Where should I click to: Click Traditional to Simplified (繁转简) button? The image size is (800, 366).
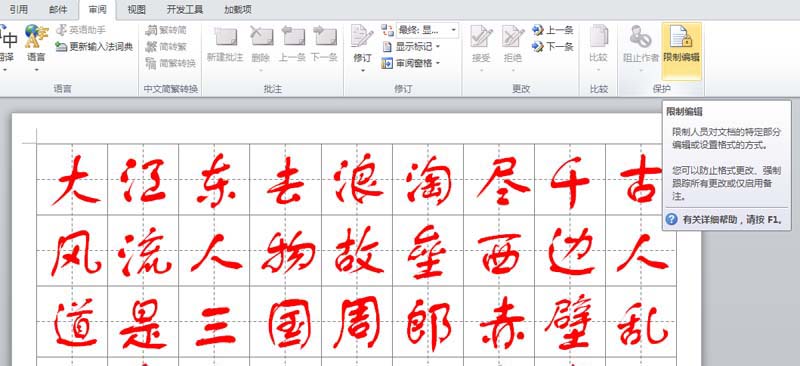pos(166,30)
